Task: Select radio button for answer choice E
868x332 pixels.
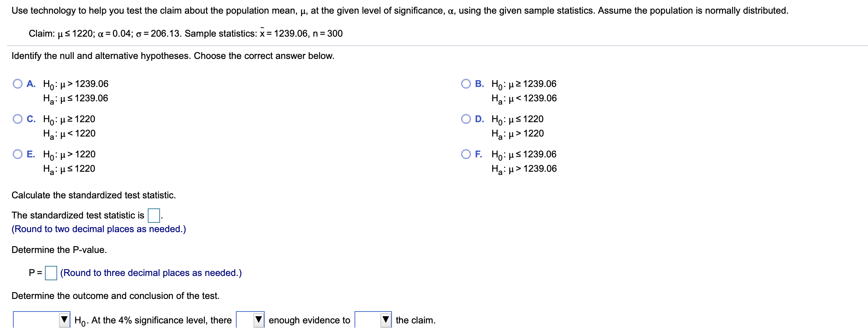Action: pyautogui.click(x=17, y=154)
